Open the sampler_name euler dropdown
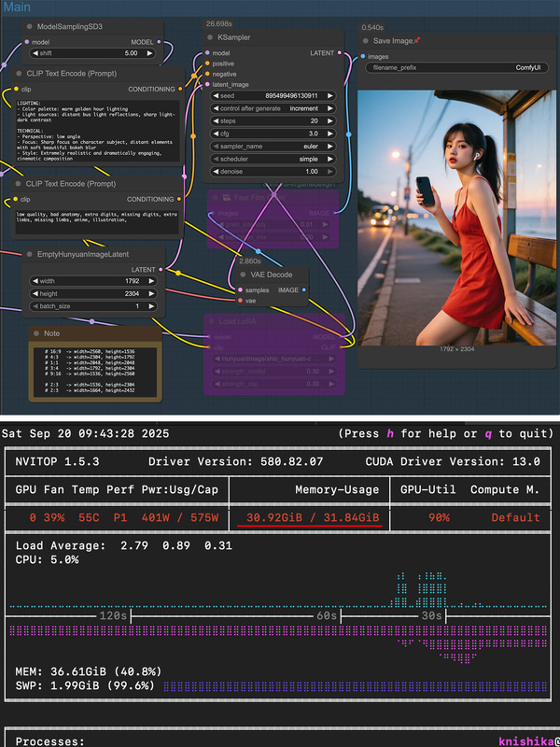Image resolution: width=560 pixels, height=747 pixels. 273,147
